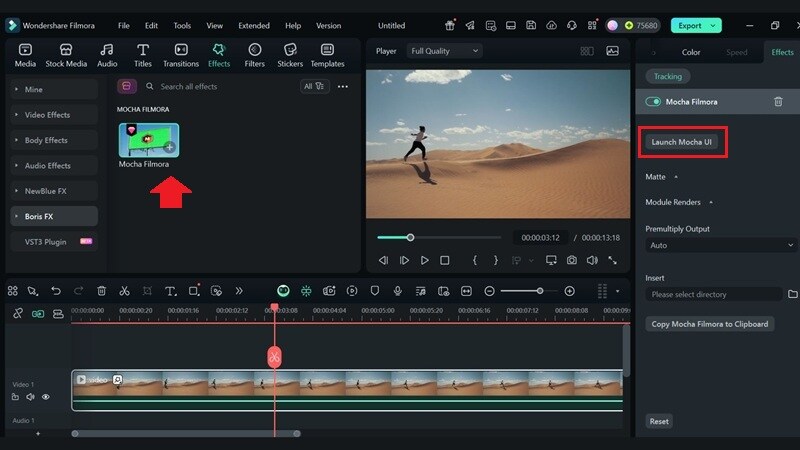Click the more tools double-chevron icon
The width and height of the screenshot is (800, 450).
pyautogui.click(x=239, y=291)
